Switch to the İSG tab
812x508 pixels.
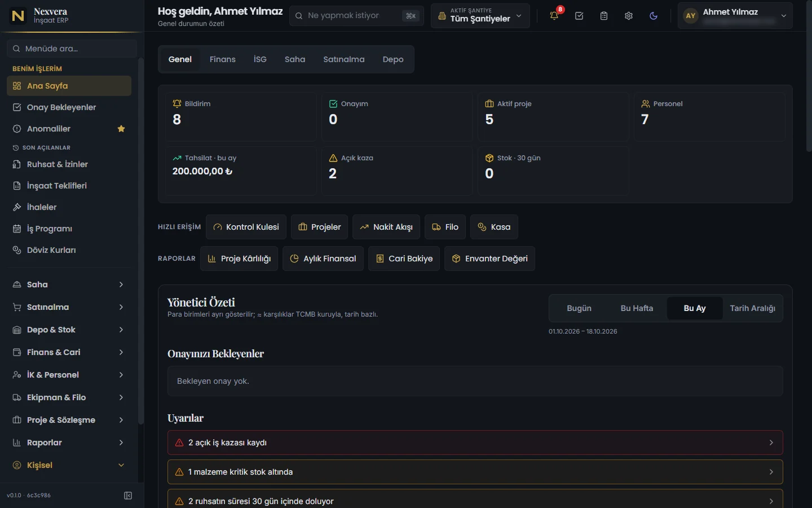[260, 59]
